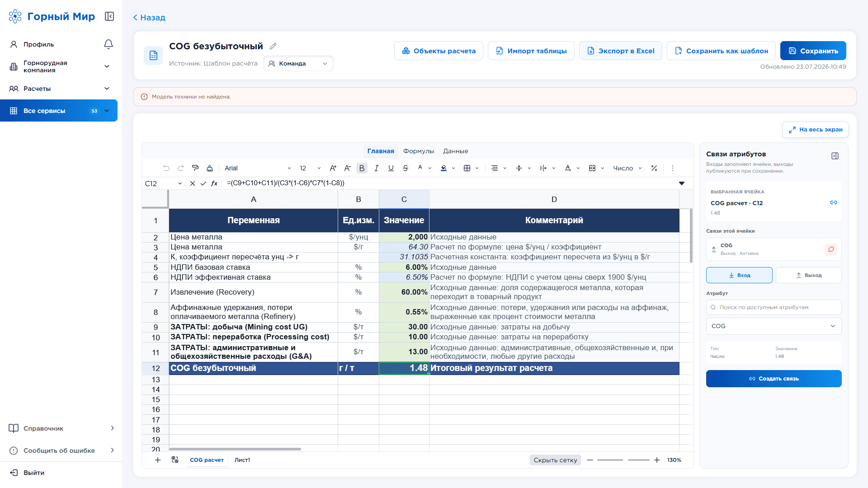Viewport: 868px width, 488px height.
Task: Click the pencil icon to rename calculation
Action: coord(273,46)
